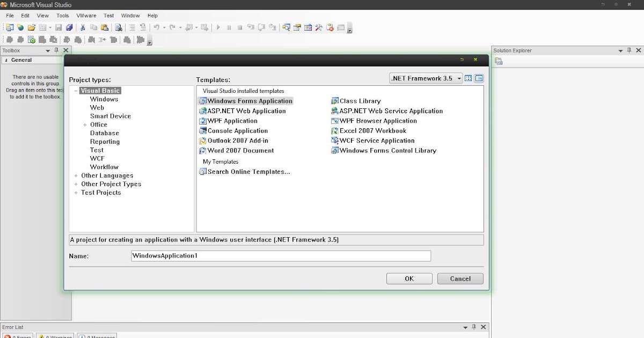This screenshot has height=338, width=644.
Task: Open Solution Explorer from toolbar icon
Action: [286, 27]
